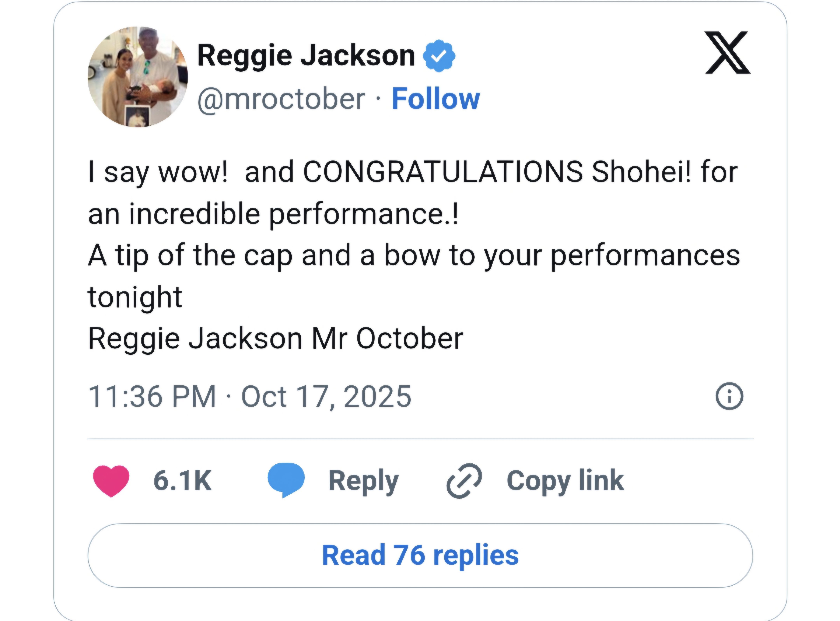The width and height of the screenshot is (840, 621).
Task: Like the tweet with the heart icon
Action: point(111,481)
